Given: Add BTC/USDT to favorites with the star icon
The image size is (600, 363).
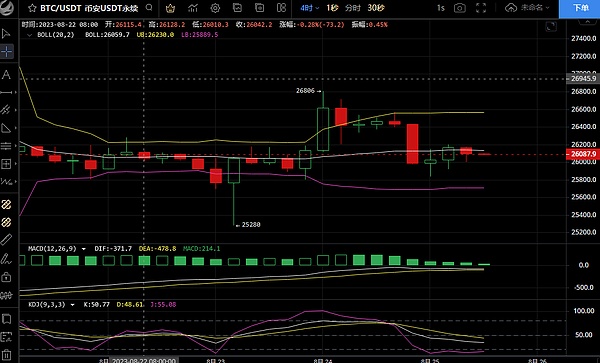Looking at the screenshot, I should [33, 8].
